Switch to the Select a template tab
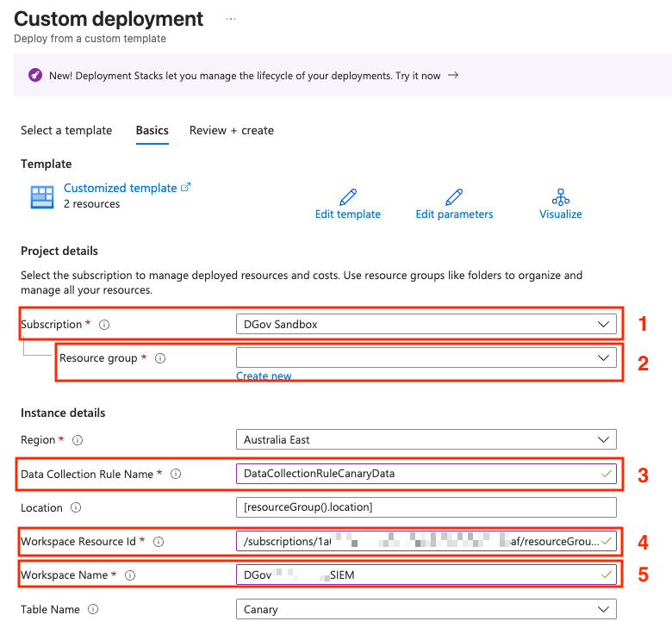Screen dimensions: 672x640 [66, 130]
